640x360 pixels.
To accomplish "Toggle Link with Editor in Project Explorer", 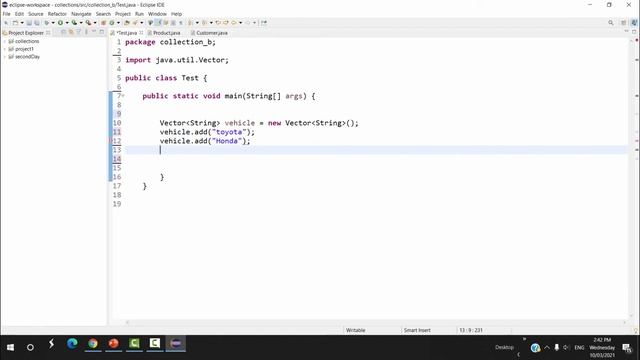I will (71, 32).
